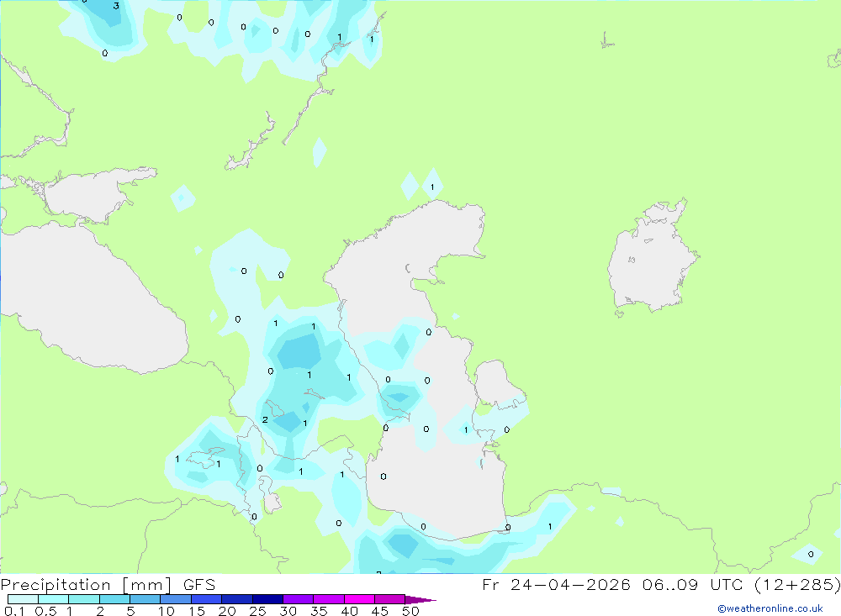Image resolution: width=841 pixels, height=616 pixels.
Task: Click the "15" legend scale label
Action: (x=197, y=611)
